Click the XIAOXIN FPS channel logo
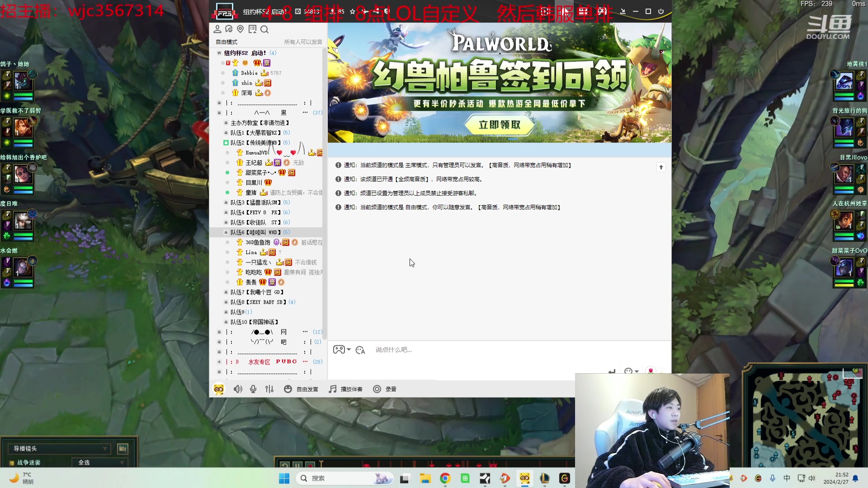Viewport: 868px width, 488px height. point(225,11)
